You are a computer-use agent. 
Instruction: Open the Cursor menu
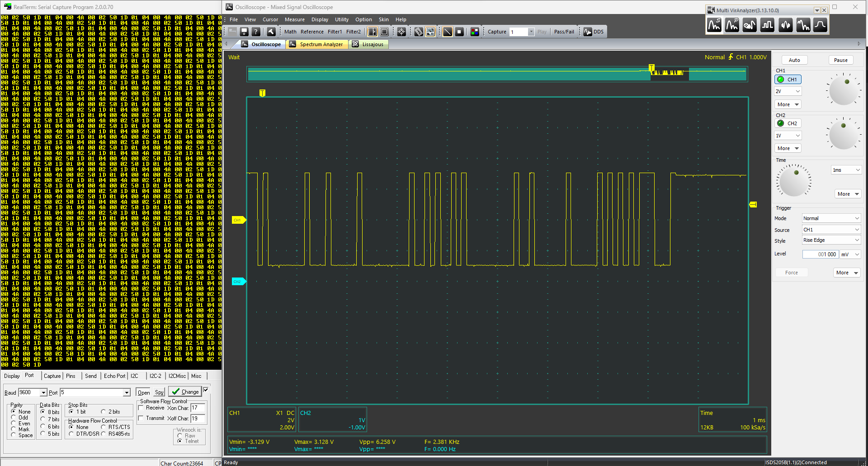[270, 19]
